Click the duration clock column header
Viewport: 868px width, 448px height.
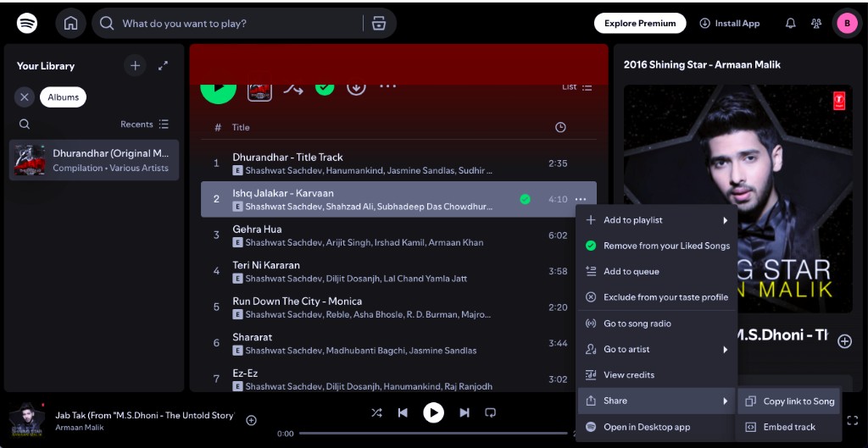[560, 128]
